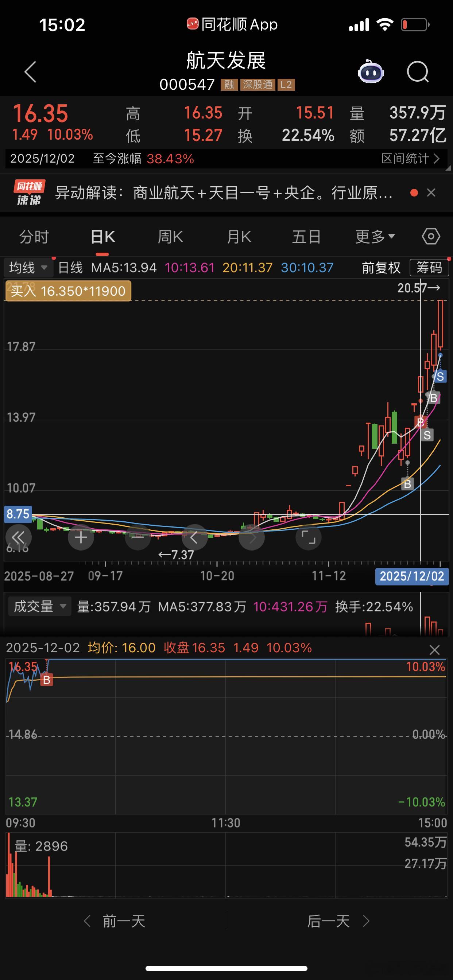The height and width of the screenshot is (980, 453).
Task: Move chart cursor left arrow button
Action: [x=194, y=537]
